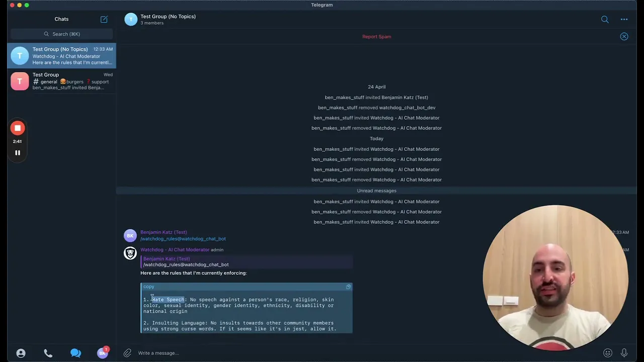Click the Test Group (No Topics) header title
Viewport: 644px width, 362px height.
tap(168, 17)
